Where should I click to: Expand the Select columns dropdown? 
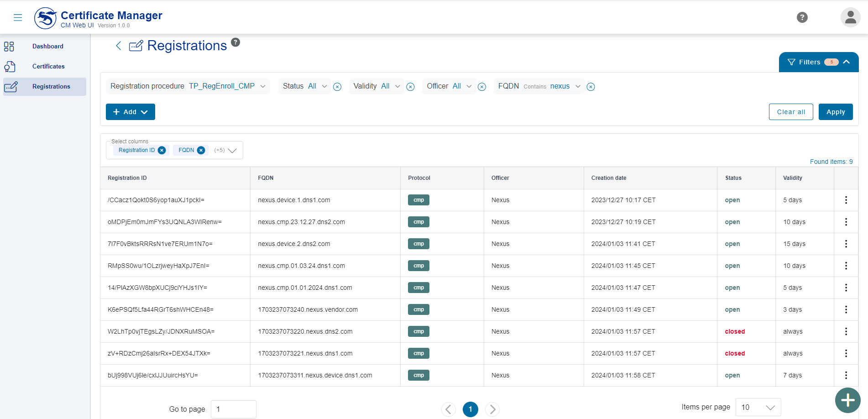pyautogui.click(x=232, y=151)
